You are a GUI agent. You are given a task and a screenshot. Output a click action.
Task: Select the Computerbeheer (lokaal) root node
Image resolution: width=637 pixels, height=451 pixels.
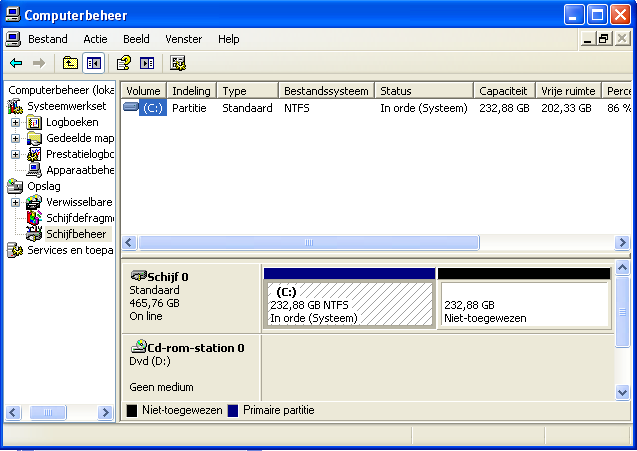[61, 90]
